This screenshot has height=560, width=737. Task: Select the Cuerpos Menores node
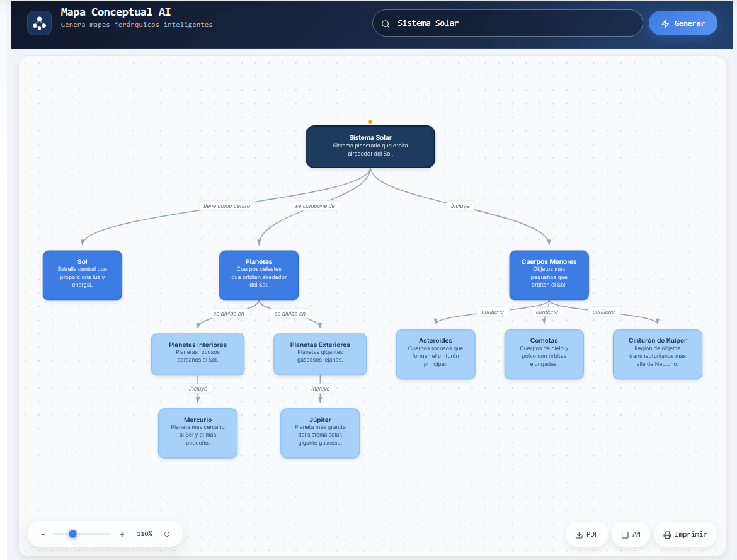coord(549,275)
